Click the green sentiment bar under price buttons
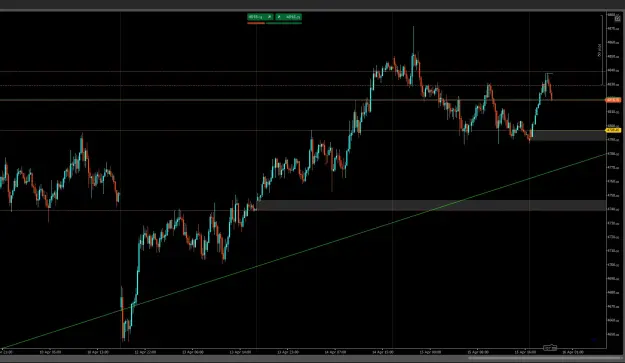This screenshot has height=363, width=625. tap(284, 23)
